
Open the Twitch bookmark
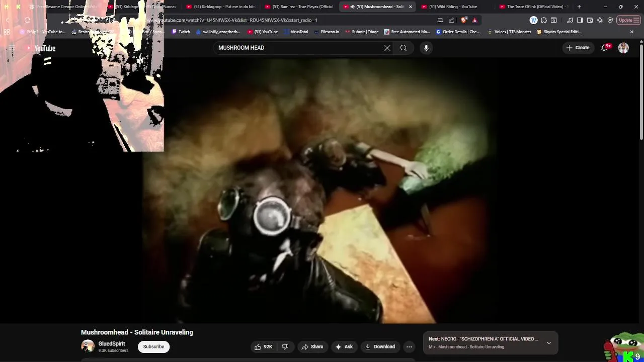(x=181, y=32)
